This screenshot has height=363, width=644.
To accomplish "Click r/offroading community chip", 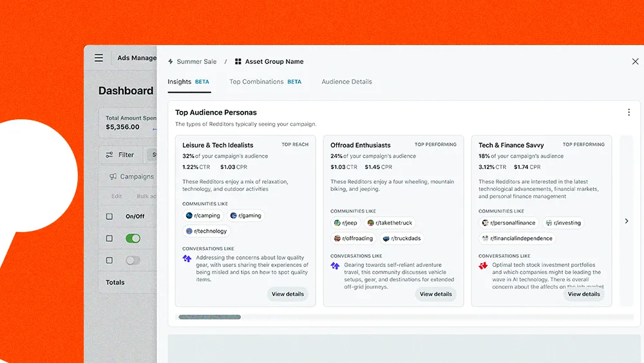I will click(353, 239).
